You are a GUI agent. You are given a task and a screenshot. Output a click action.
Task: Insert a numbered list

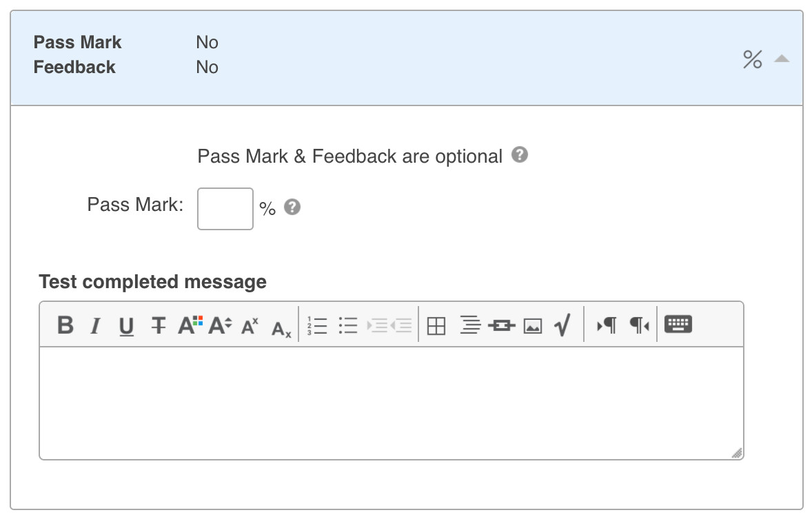[318, 325]
